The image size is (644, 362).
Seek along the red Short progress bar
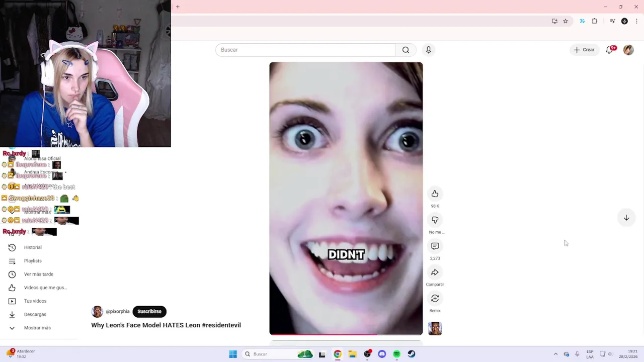click(x=346, y=334)
